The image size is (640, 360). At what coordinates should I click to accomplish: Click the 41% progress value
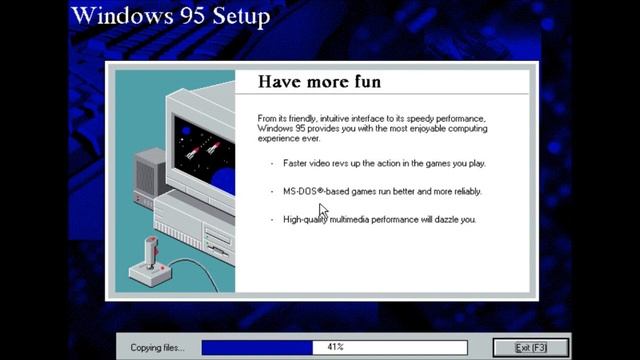(336, 347)
